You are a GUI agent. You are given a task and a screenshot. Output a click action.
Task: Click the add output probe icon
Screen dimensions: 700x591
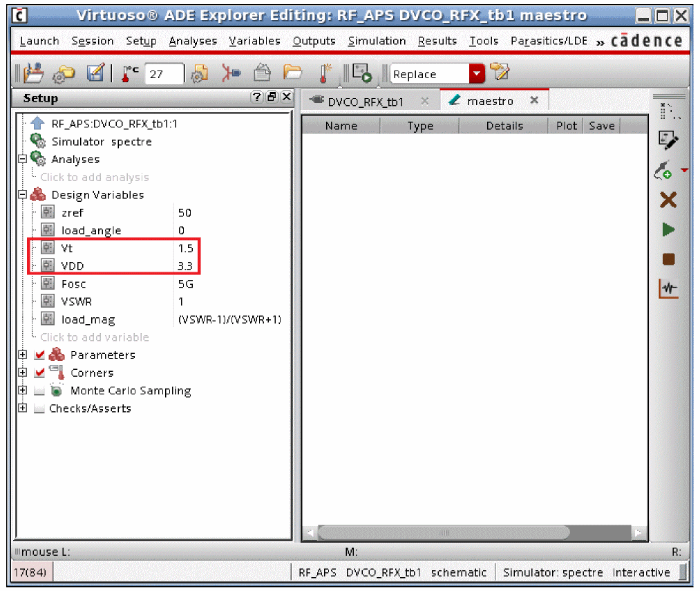click(663, 170)
